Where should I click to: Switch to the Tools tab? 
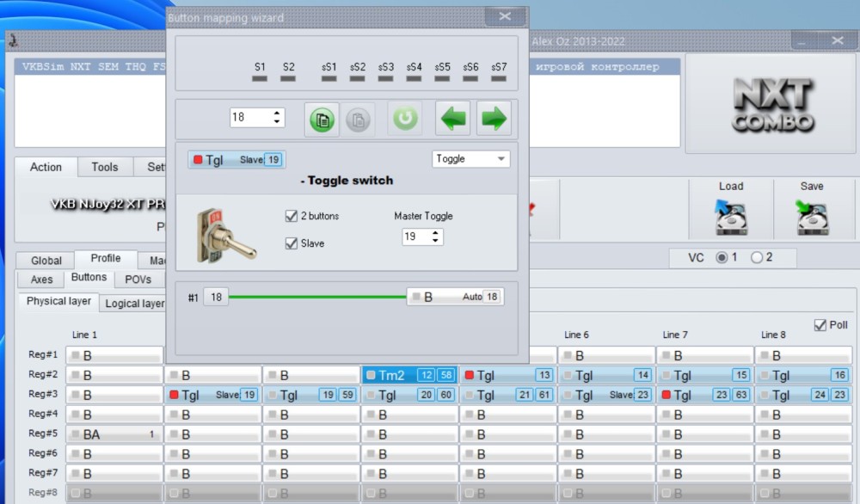click(104, 167)
